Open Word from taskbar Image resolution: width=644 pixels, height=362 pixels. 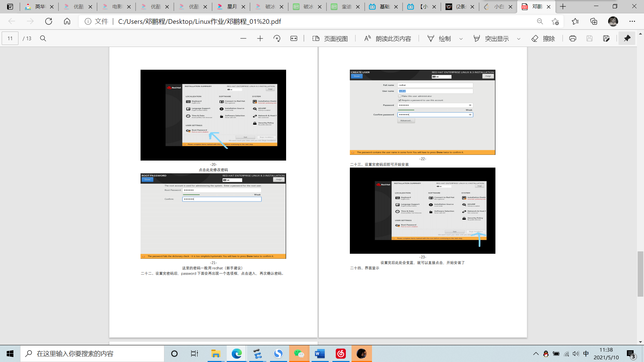coord(320,354)
